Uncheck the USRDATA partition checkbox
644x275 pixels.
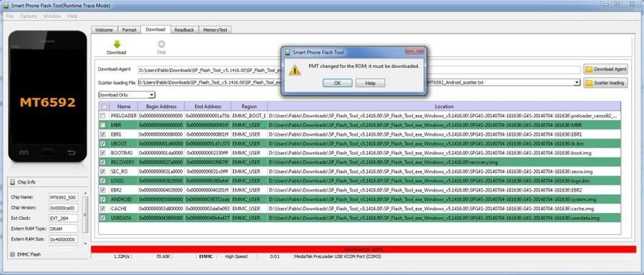tap(102, 218)
